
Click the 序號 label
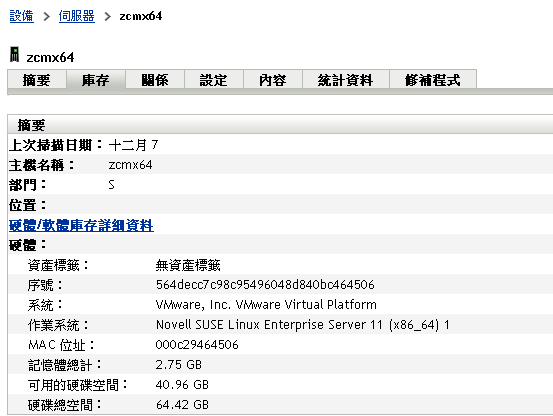pyautogui.click(x=45, y=285)
